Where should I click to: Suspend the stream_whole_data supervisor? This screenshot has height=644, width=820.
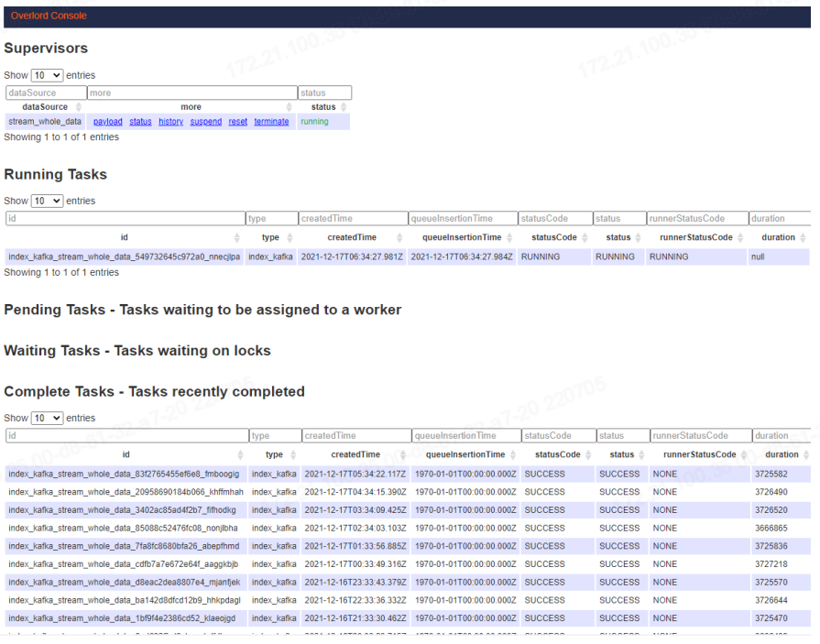[x=206, y=122]
